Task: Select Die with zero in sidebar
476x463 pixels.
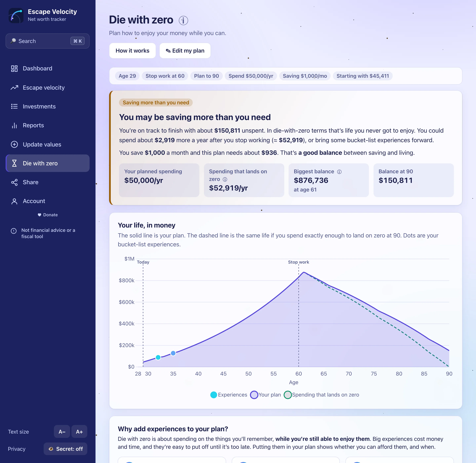Action: 48,163
